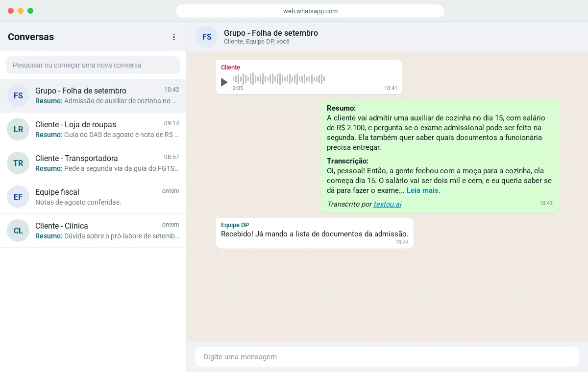Click the FS avatar in chat header
Viewport: 588px width, 372px height.
click(x=207, y=37)
